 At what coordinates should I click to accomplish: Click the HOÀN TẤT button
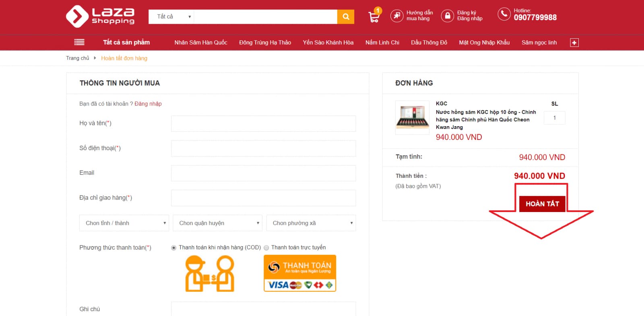click(x=542, y=204)
